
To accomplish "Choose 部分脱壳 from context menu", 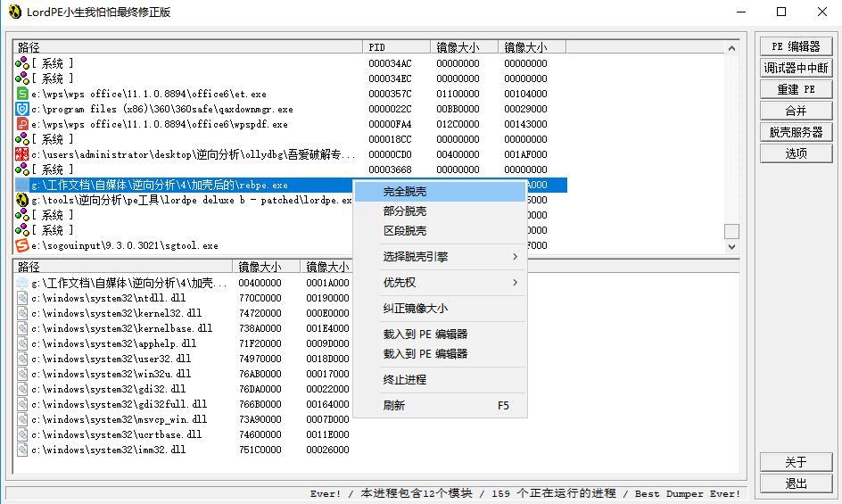I will coord(440,211).
